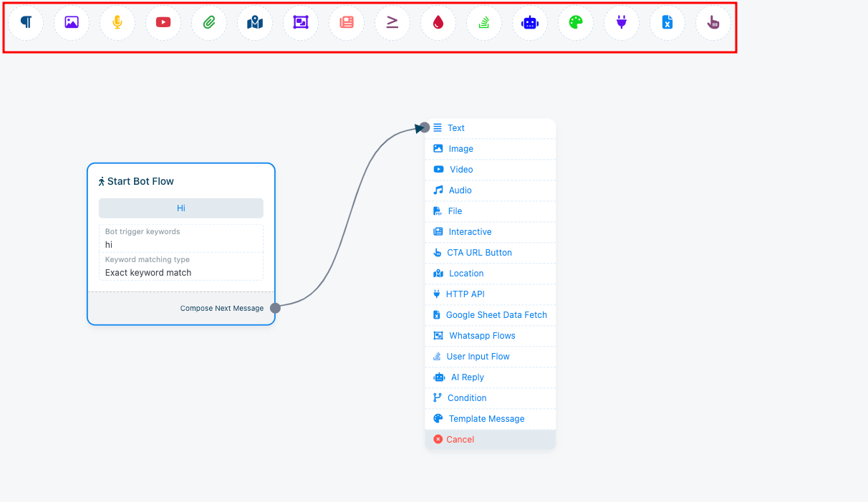Click the green palette template icon
The height and width of the screenshot is (502, 868).
coord(576,23)
